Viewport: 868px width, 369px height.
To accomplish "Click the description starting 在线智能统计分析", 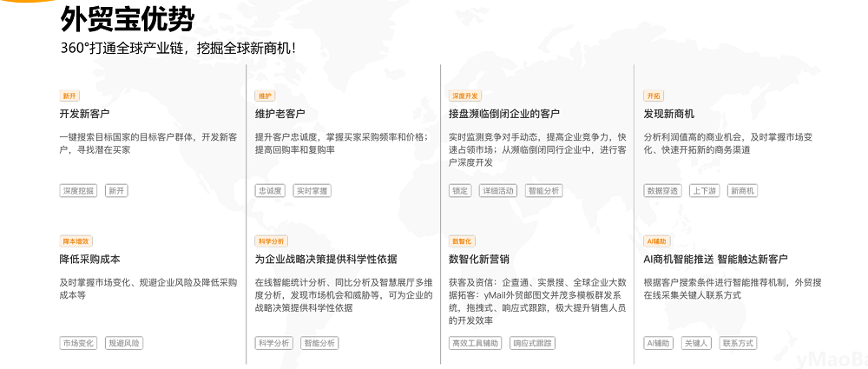I will (x=344, y=294).
